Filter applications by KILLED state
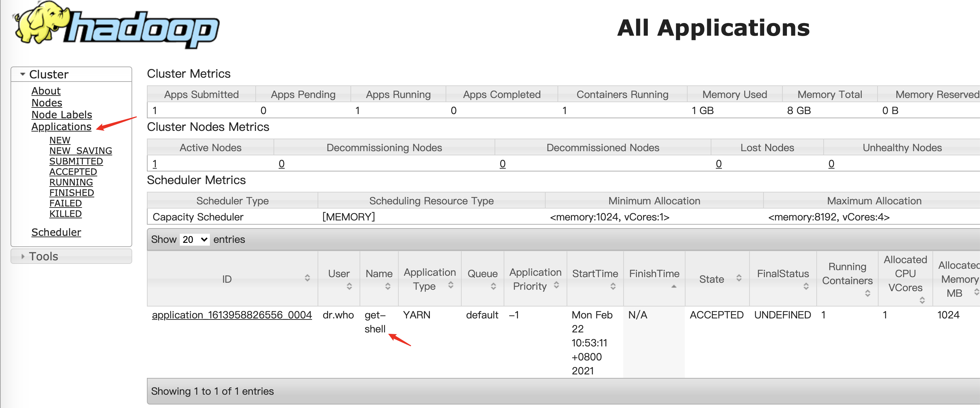 (65, 214)
